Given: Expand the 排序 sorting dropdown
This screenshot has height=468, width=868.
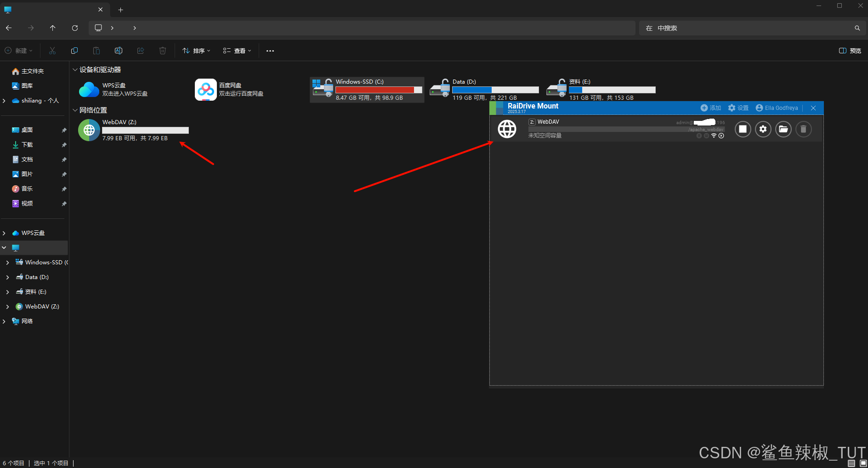Looking at the screenshot, I should tap(196, 51).
